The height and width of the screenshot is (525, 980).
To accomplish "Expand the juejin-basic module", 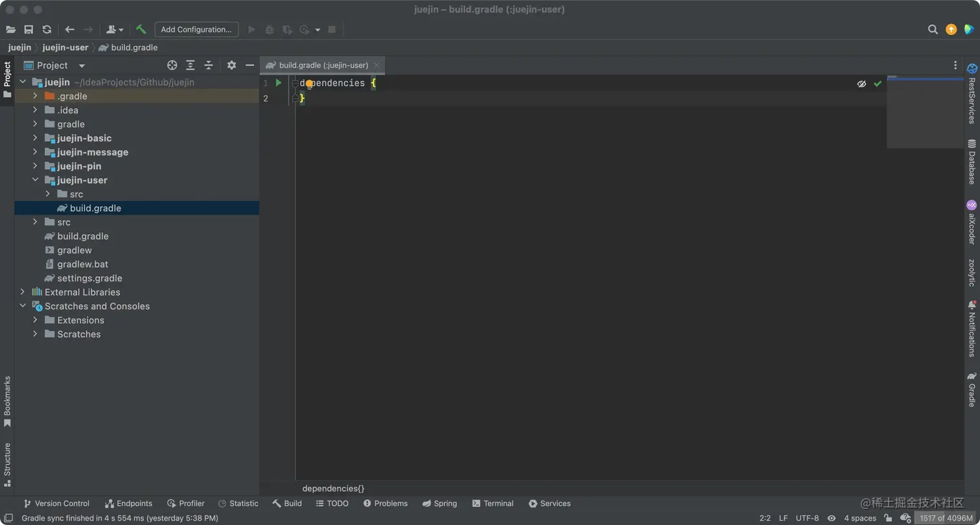I will pos(35,138).
